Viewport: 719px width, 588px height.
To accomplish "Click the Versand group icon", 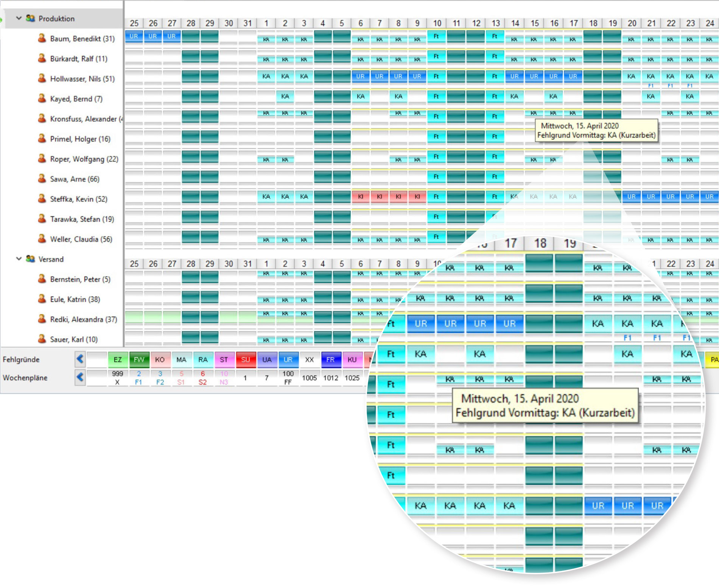I will (30, 259).
